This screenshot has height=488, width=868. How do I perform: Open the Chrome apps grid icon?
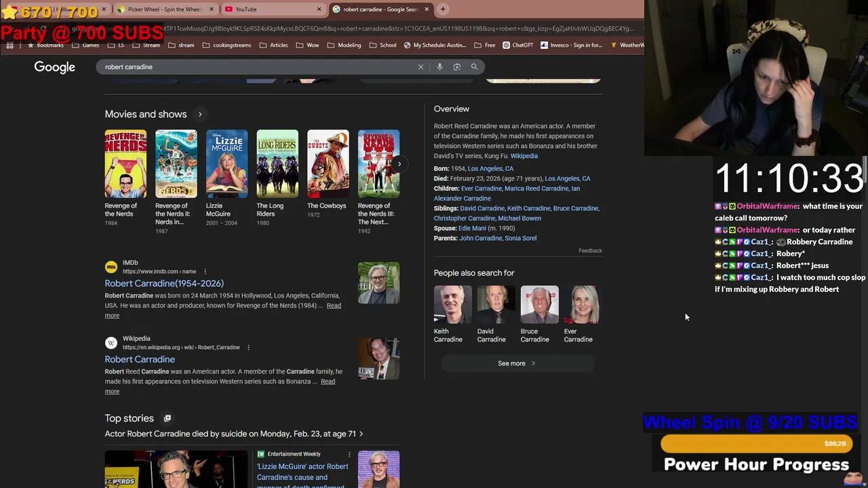coord(9,45)
